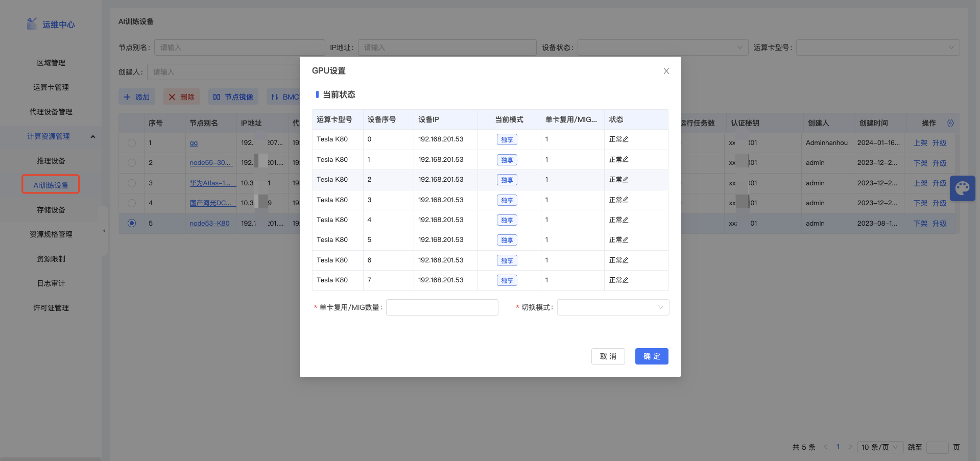Viewport: 980px width, 461px height.
Task: Open 运算卡管理 in the sidebar
Action: coord(51,87)
